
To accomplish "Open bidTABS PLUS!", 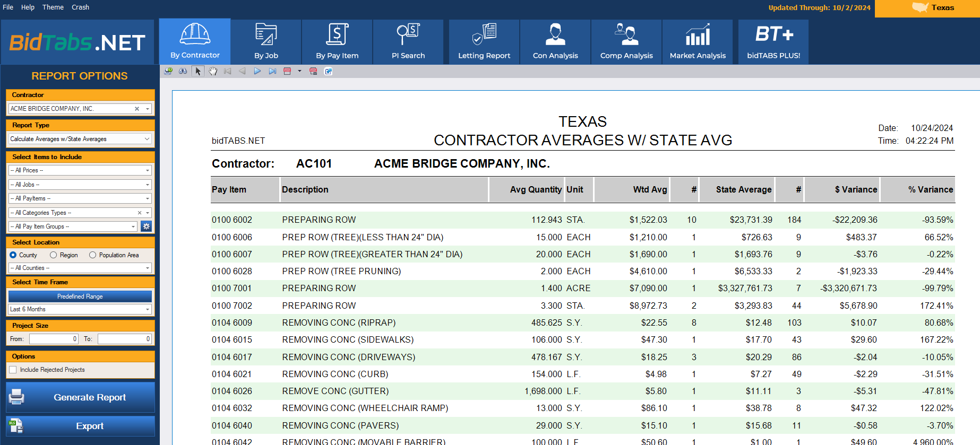I will [773, 41].
